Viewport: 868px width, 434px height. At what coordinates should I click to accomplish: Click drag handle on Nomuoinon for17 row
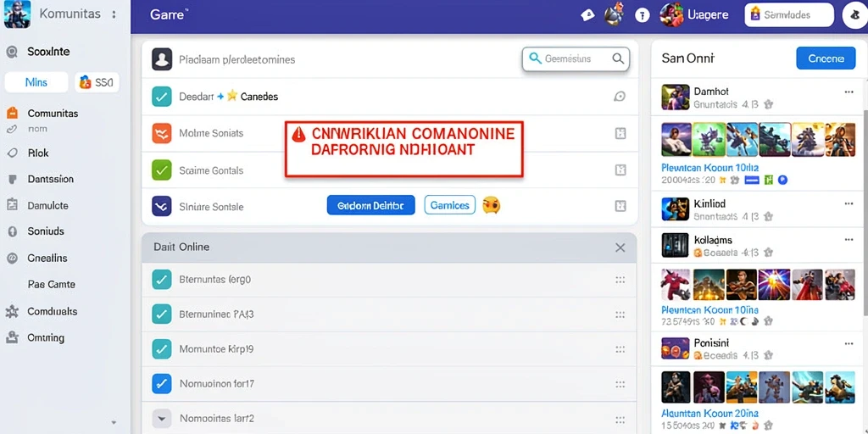pyautogui.click(x=620, y=384)
